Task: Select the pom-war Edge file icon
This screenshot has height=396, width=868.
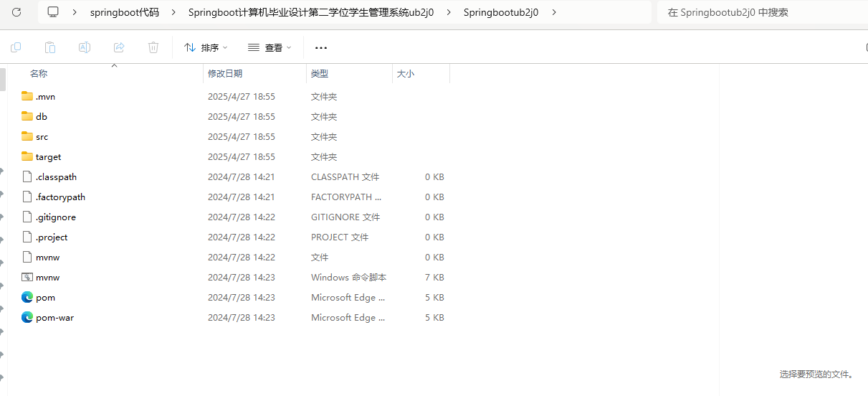Action: pos(27,317)
